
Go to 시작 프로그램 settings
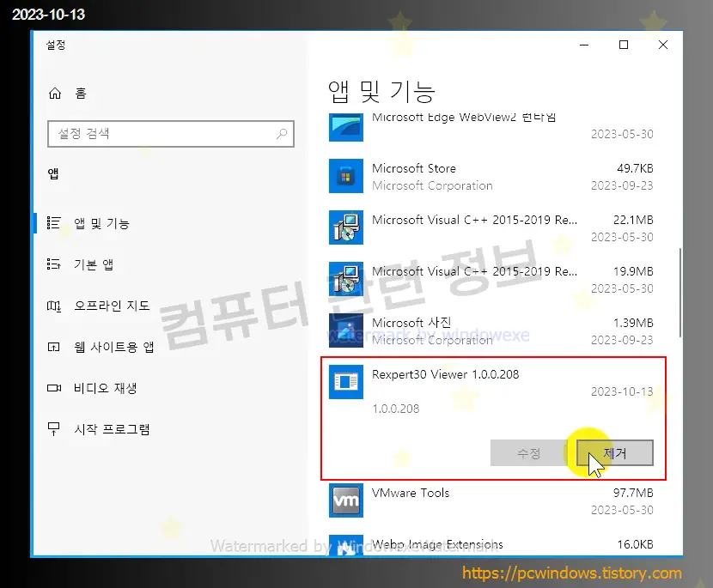click(112, 429)
